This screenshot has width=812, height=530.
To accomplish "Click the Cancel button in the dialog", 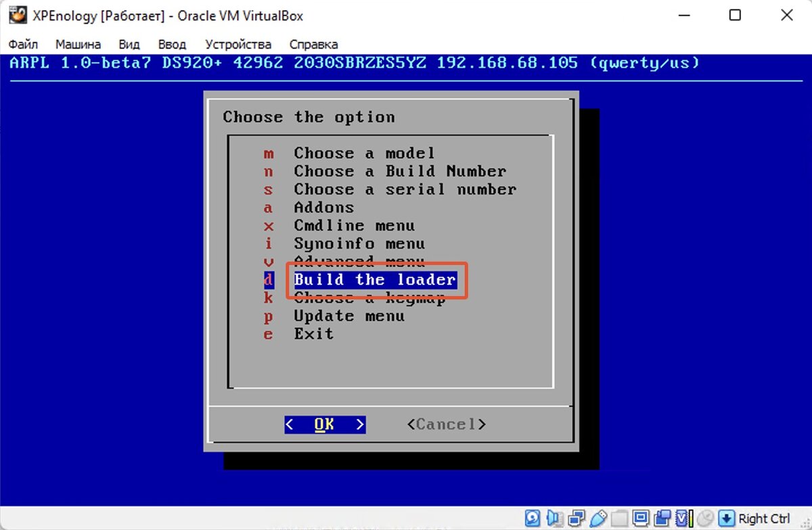I will 447,424.
